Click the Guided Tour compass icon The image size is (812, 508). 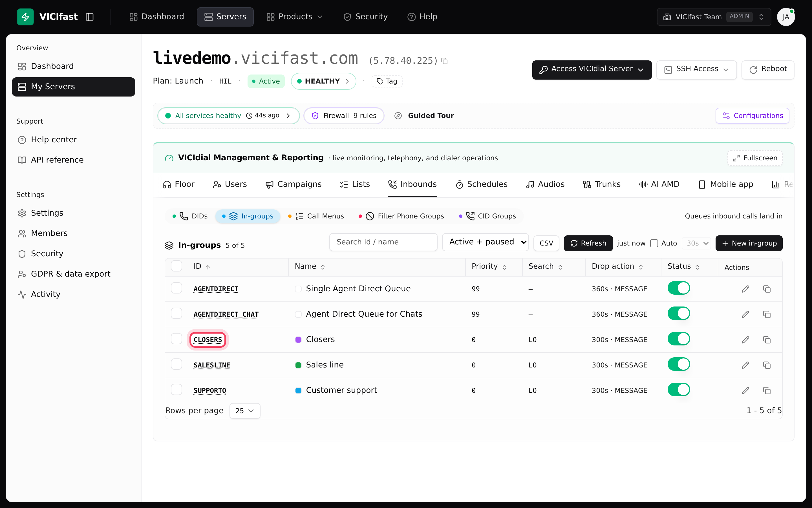398,116
